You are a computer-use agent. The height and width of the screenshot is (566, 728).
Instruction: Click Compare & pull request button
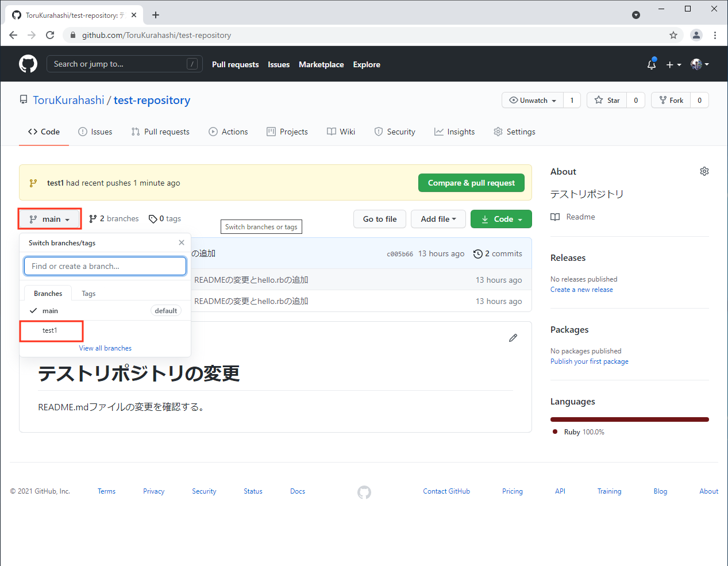tap(471, 183)
